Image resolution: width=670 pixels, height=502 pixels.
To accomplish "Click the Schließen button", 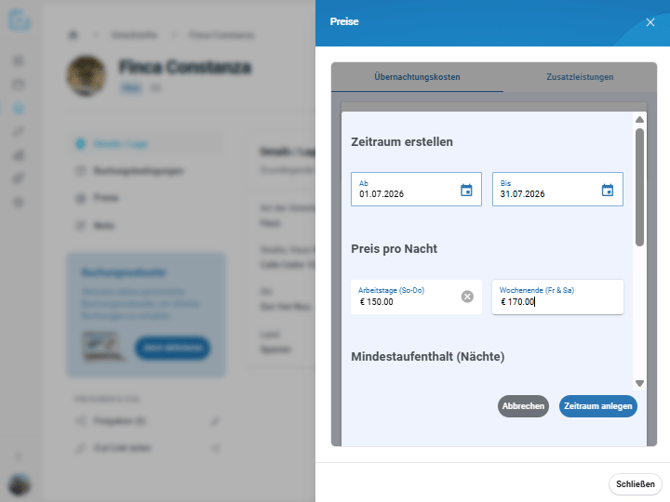I will (x=635, y=484).
